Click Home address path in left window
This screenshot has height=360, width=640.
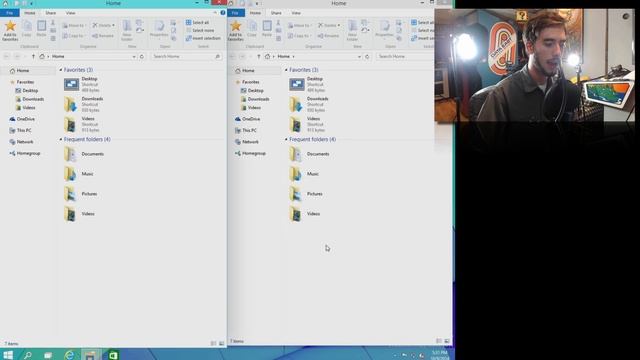click(58, 56)
